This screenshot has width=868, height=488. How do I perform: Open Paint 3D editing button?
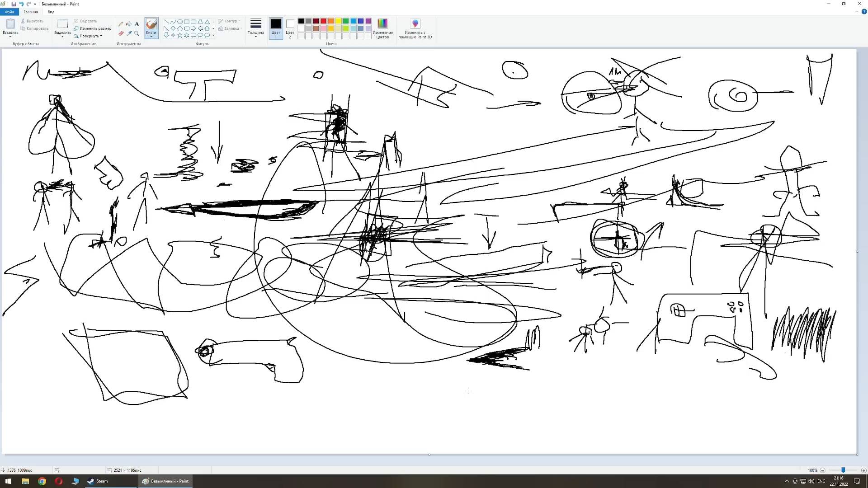click(415, 28)
